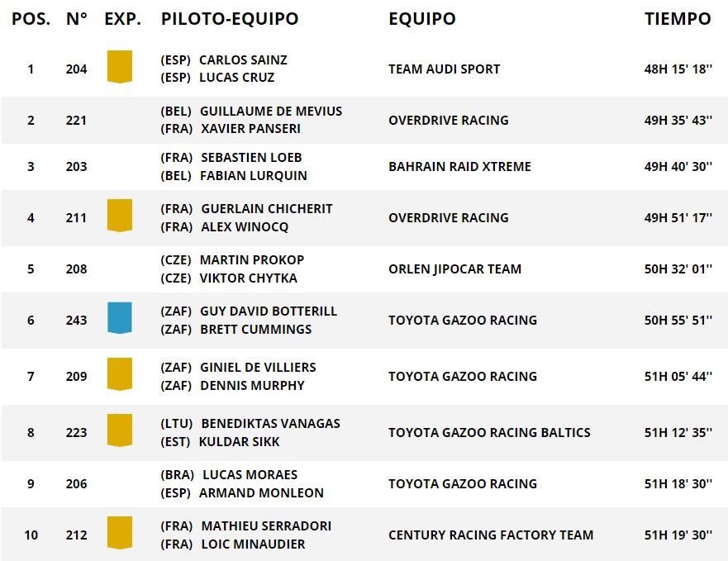This screenshot has width=728, height=561.
Task: Click the blue badge beside Guy David Botterill
Action: (x=120, y=318)
